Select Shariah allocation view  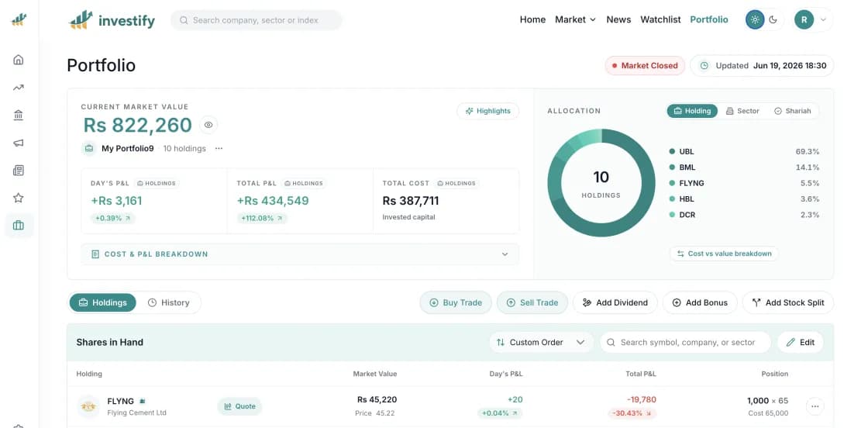point(792,111)
